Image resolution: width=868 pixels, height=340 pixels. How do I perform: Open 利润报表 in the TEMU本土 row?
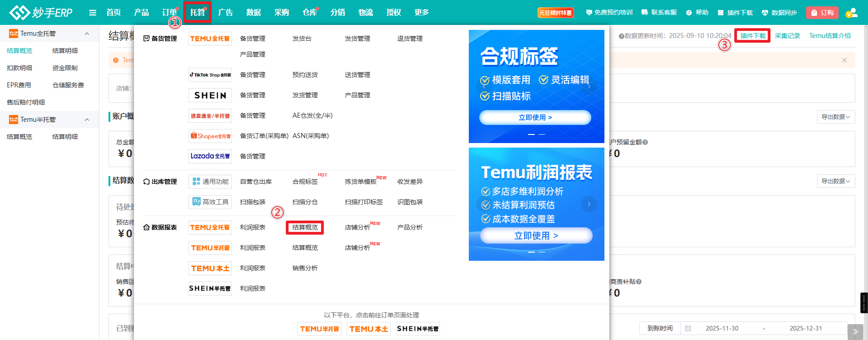[253, 268]
